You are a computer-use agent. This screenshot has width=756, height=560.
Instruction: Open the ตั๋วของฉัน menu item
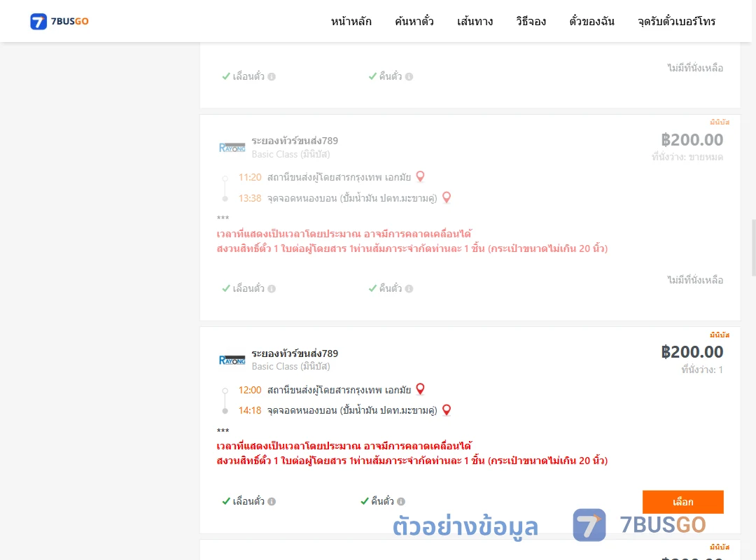click(591, 21)
